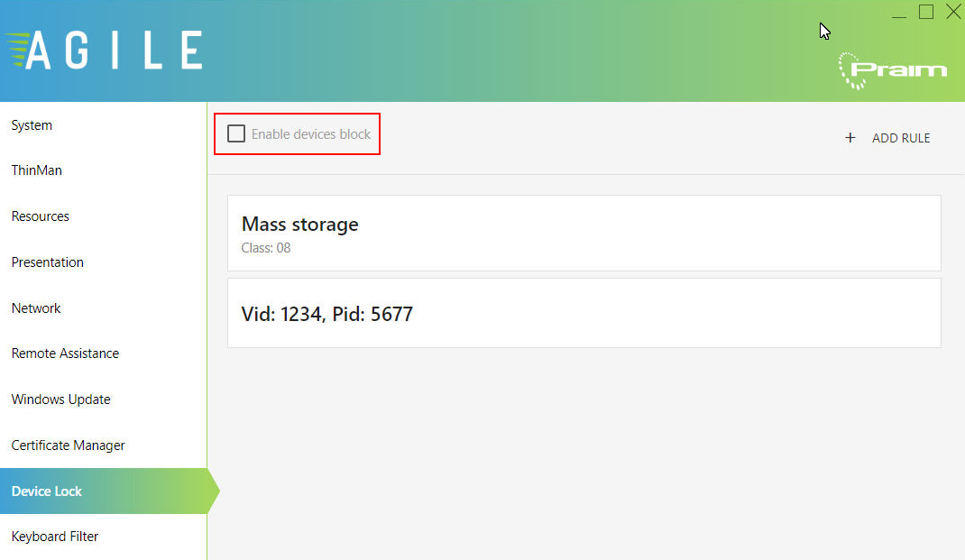Select the Mass storage rule card
The image size is (965, 560).
[x=584, y=234]
